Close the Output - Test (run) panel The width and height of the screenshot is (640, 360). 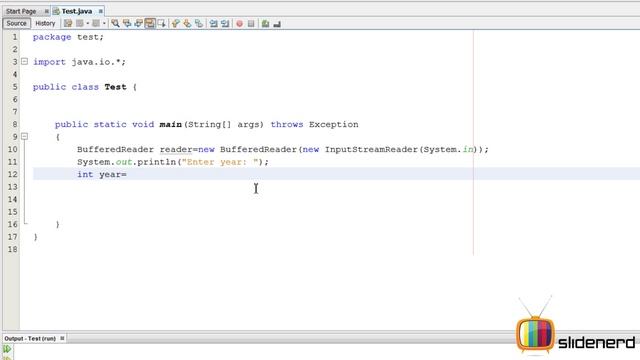(x=62, y=338)
